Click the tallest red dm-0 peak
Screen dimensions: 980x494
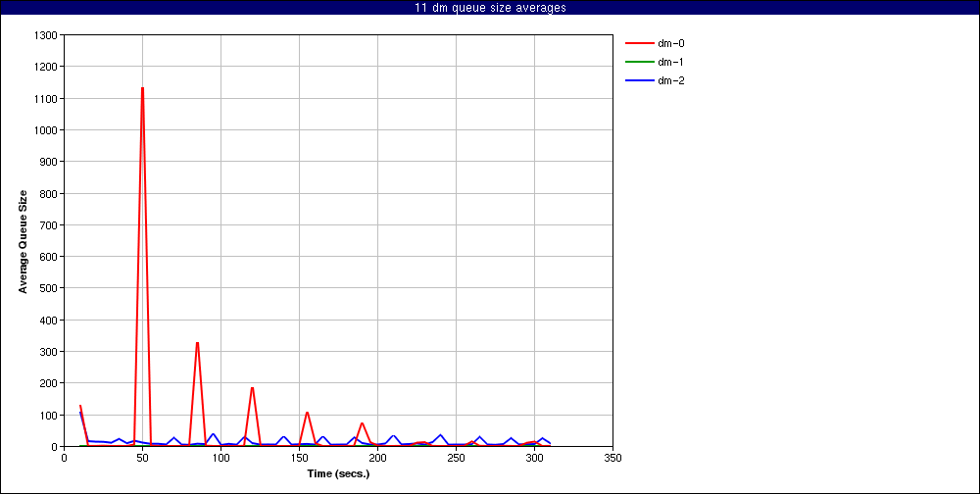point(142,88)
